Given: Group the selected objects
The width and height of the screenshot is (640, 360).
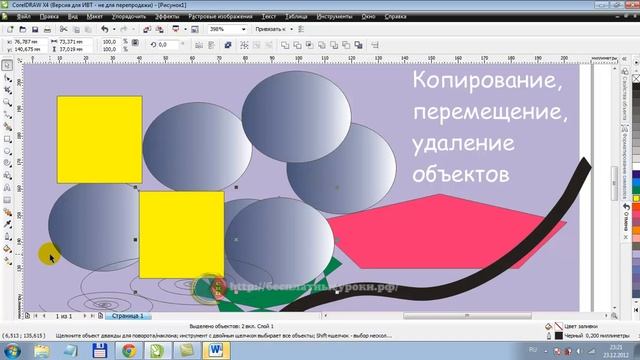Looking at the screenshot, I should [x=244, y=45].
